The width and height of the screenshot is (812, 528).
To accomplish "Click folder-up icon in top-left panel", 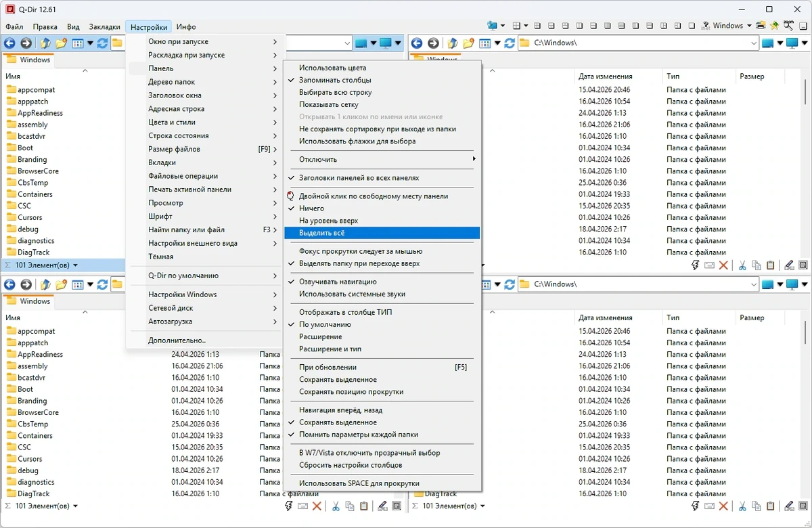I will [45, 43].
